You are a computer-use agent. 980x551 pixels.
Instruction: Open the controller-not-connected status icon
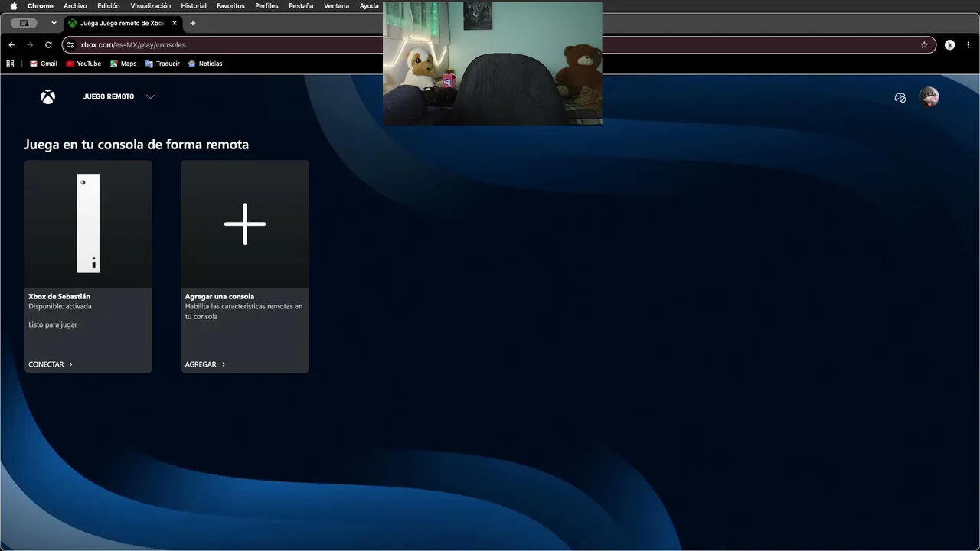pos(900,97)
